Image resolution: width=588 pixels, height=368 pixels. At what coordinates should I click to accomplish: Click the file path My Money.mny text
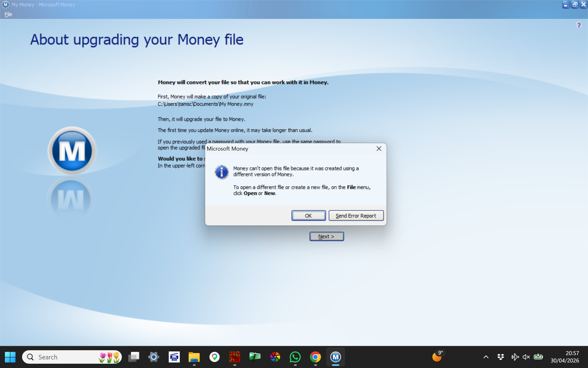[x=205, y=104]
